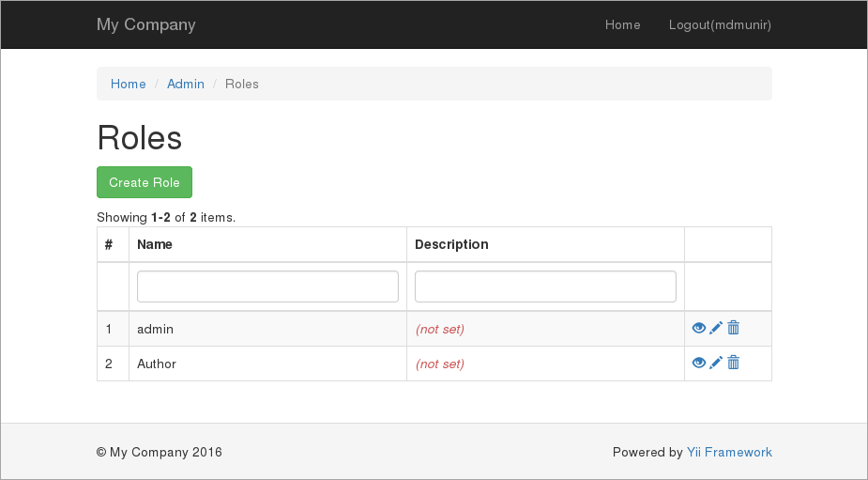Edit the Author role with pencil icon
868x480 pixels.
716,363
